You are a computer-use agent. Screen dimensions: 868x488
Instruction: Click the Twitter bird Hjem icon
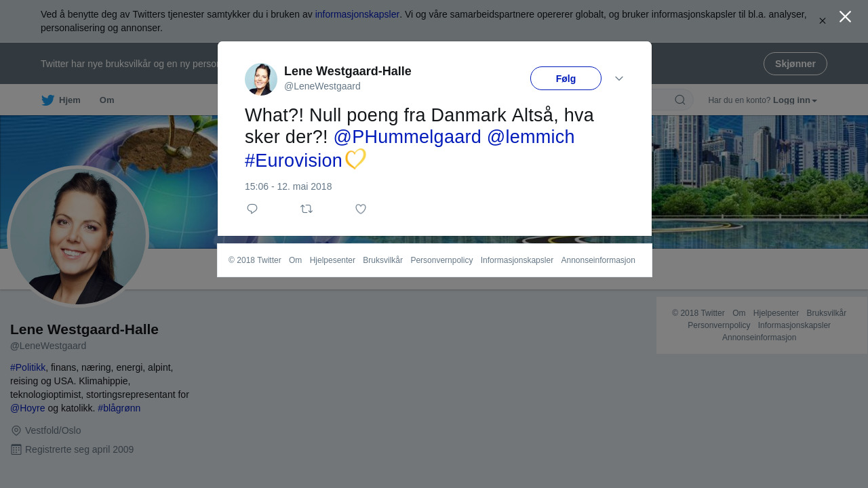[48, 100]
